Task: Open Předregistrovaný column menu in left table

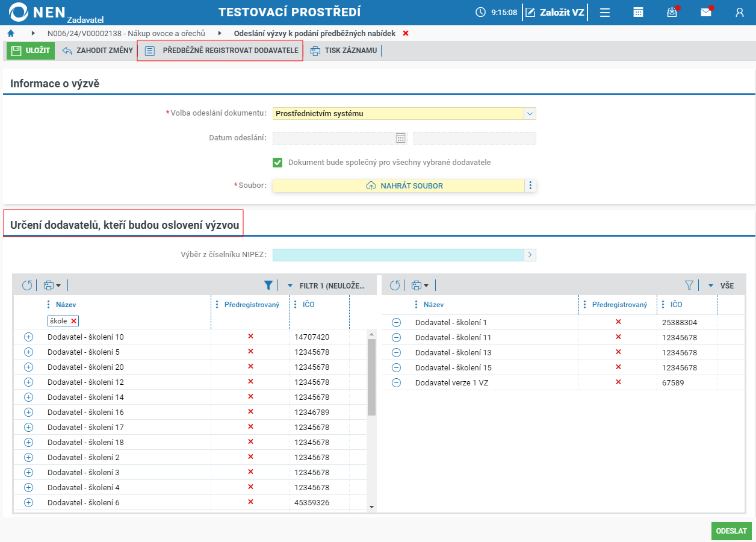Action: pyautogui.click(x=217, y=305)
